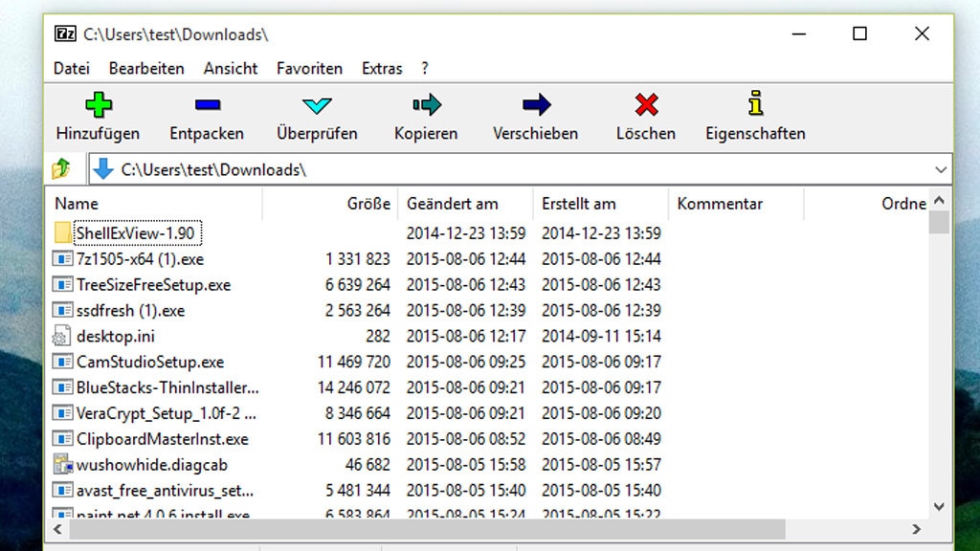
Task: Select the ShellExView-1.90 folder name
Action: tap(136, 233)
